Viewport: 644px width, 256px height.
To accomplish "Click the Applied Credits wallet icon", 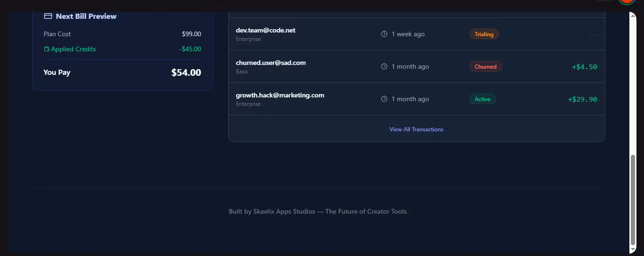I will pyautogui.click(x=46, y=49).
